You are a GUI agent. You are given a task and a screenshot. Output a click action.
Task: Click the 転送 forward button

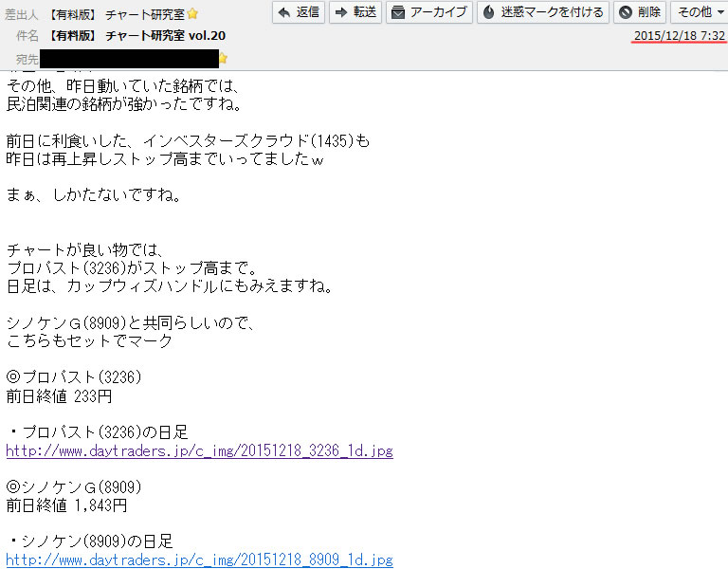pos(355,12)
